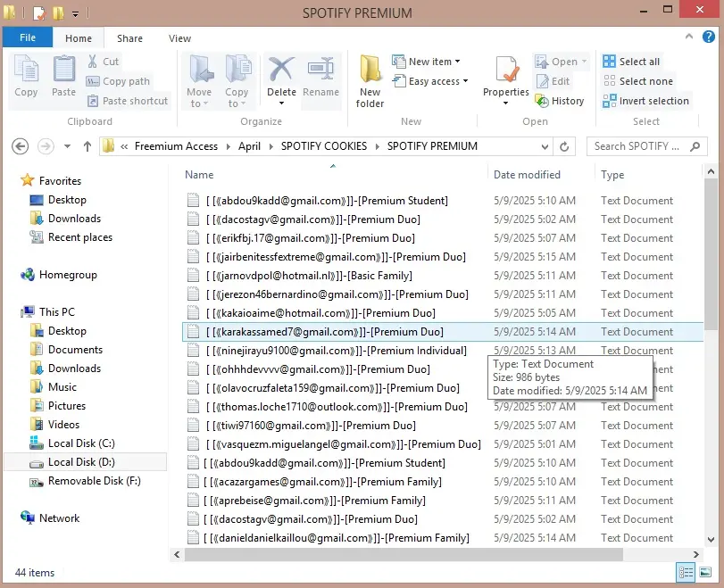This screenshot has width=724, height=588.
Task: Click the Cut scissors command
Action: [x=103, y=62]
